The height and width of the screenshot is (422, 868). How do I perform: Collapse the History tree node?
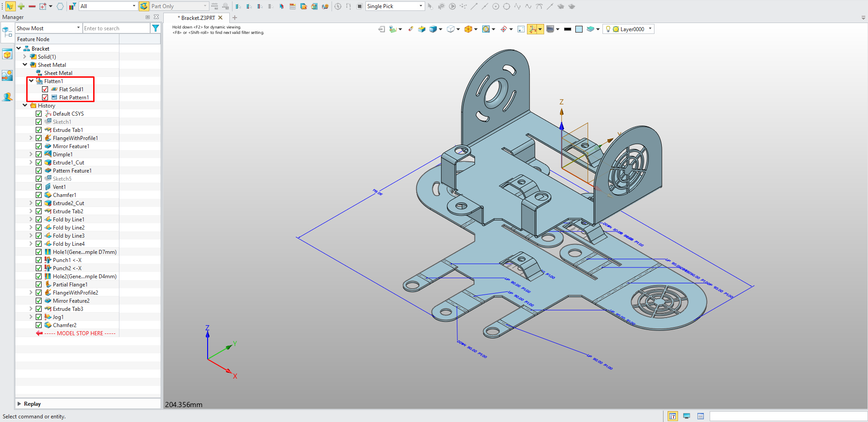(x=25, y=106)
